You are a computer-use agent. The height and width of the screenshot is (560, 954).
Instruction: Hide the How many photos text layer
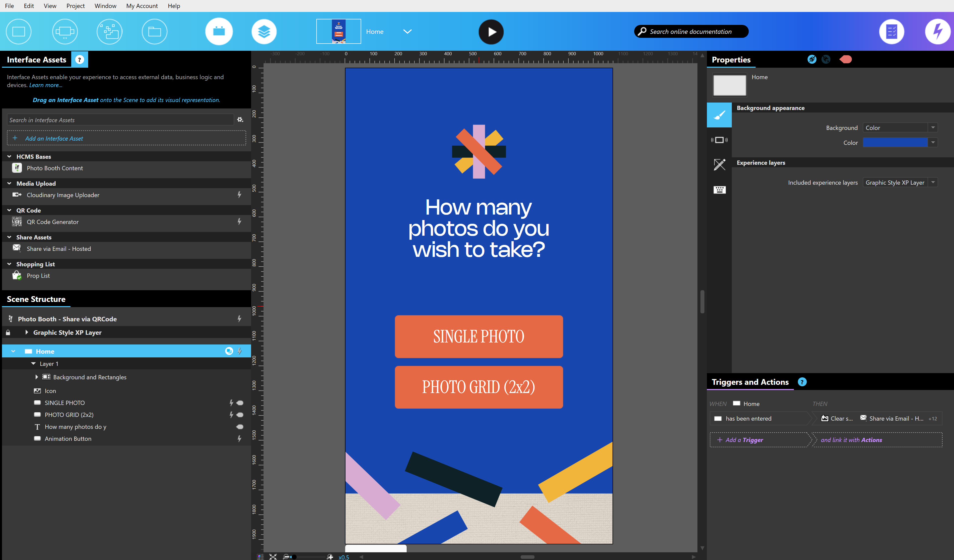click(x=240, y=426)
